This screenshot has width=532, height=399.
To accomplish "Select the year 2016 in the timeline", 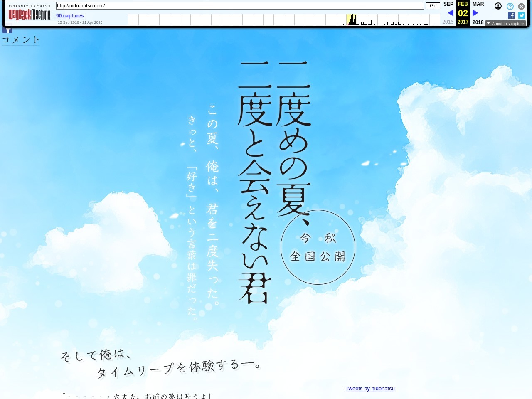I will [x=448, y=22].
